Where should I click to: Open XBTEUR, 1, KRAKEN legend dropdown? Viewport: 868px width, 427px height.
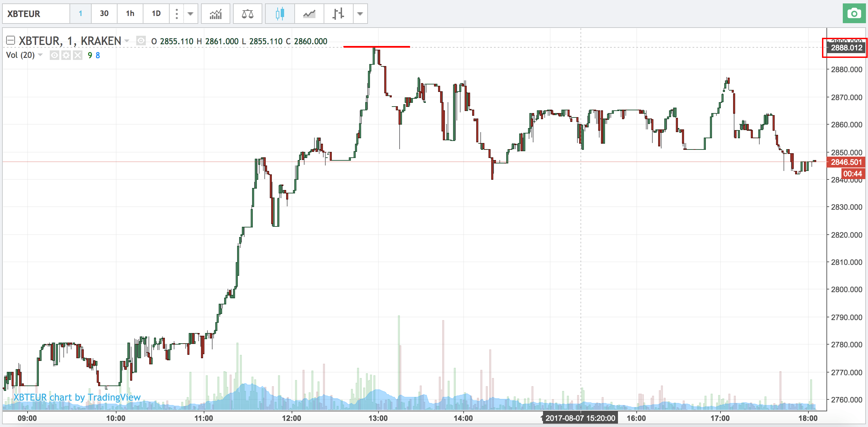[x=127, y=41]
